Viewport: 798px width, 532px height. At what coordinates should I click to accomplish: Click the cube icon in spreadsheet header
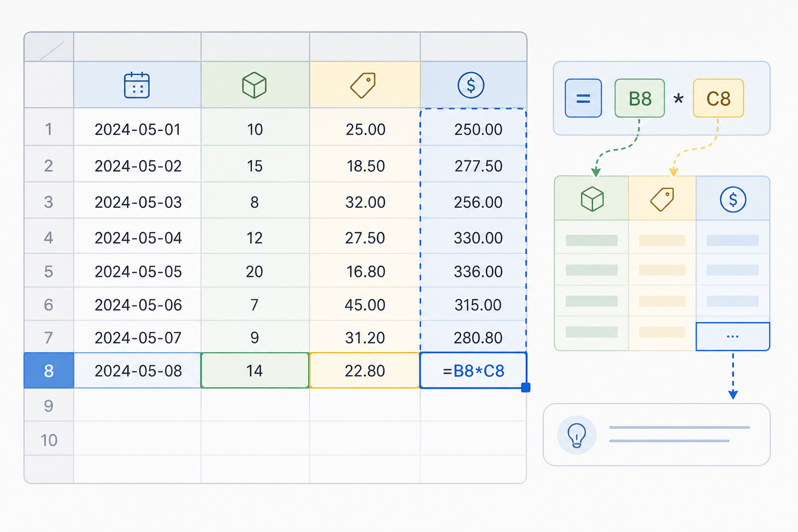pos(255,85)
